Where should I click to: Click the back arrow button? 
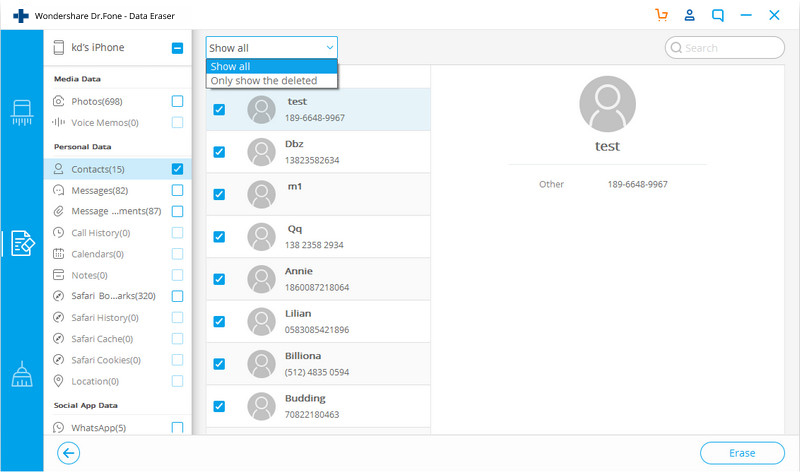[68, 453]
